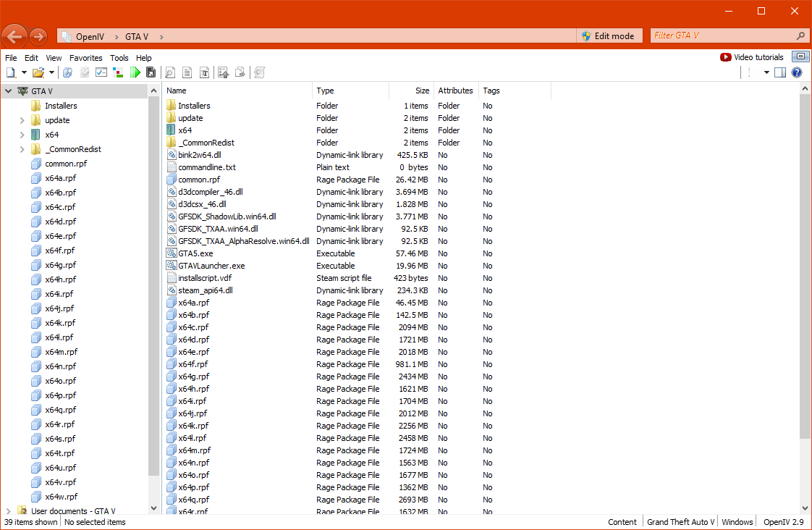Go forward with the right arrow button
The height and width of the screenshot is (530, 812).
click(x=38, y=36)
